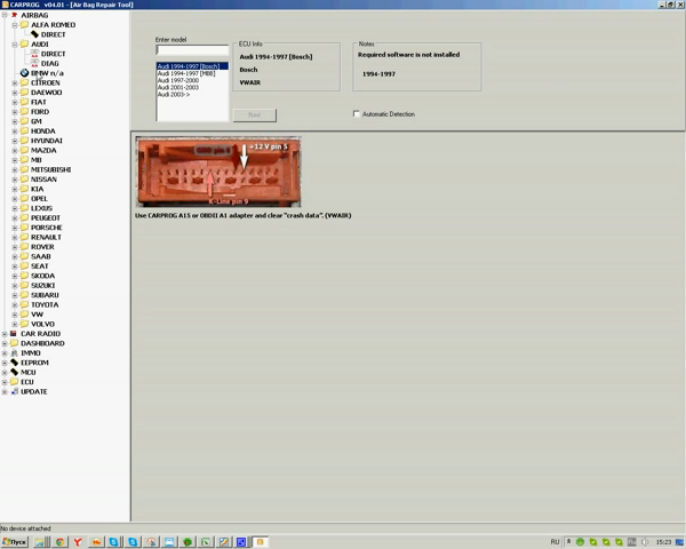The image size is (686, 549).
Task: Select the BMW n/a tree item
Action: pyautogui.click(x=47, y=73)
